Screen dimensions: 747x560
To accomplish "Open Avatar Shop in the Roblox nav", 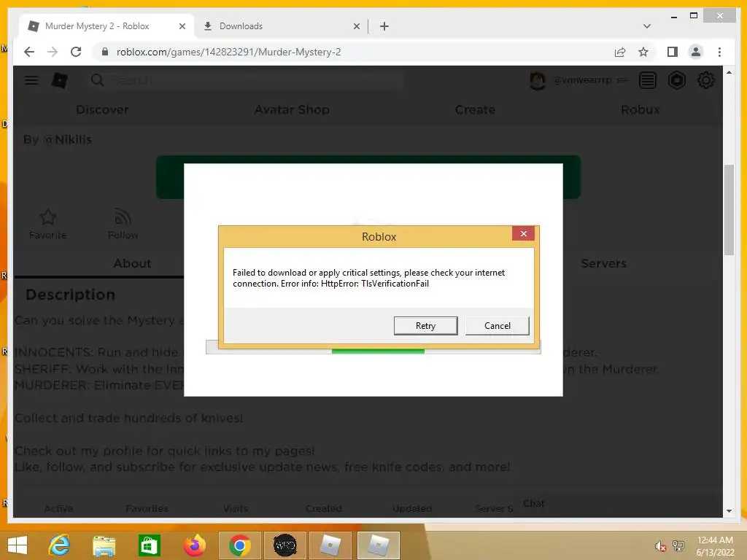I will click(292, 109).
